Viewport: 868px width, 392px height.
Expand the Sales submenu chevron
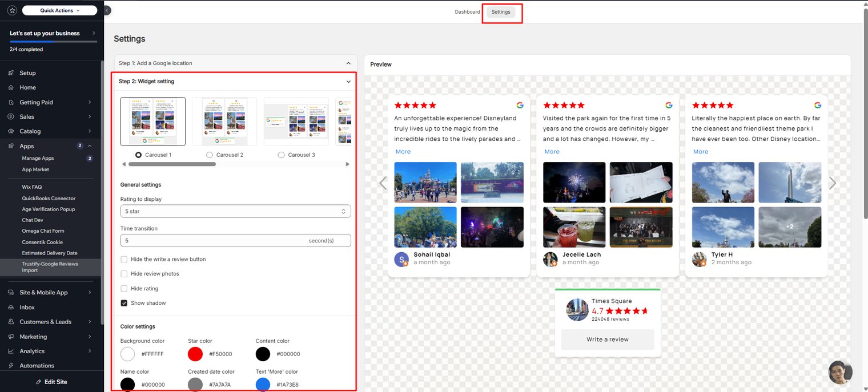tap(90, 116)
